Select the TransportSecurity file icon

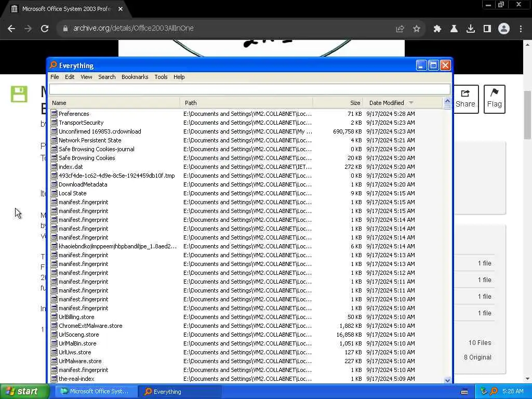(54, 123)
